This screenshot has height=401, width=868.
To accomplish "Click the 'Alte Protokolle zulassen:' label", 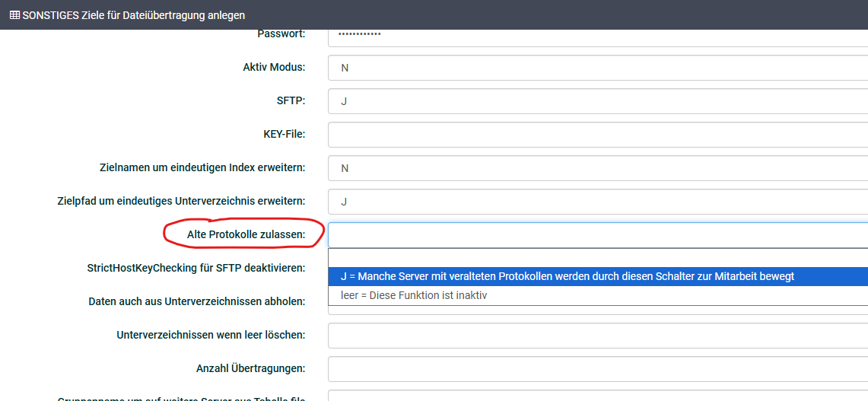I will click(246, 234).
